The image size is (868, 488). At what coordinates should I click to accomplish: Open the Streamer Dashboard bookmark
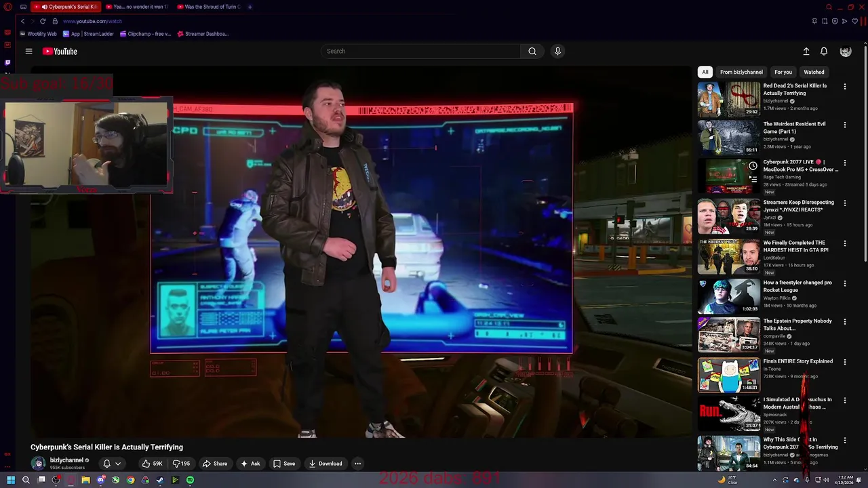pos(203,34)
